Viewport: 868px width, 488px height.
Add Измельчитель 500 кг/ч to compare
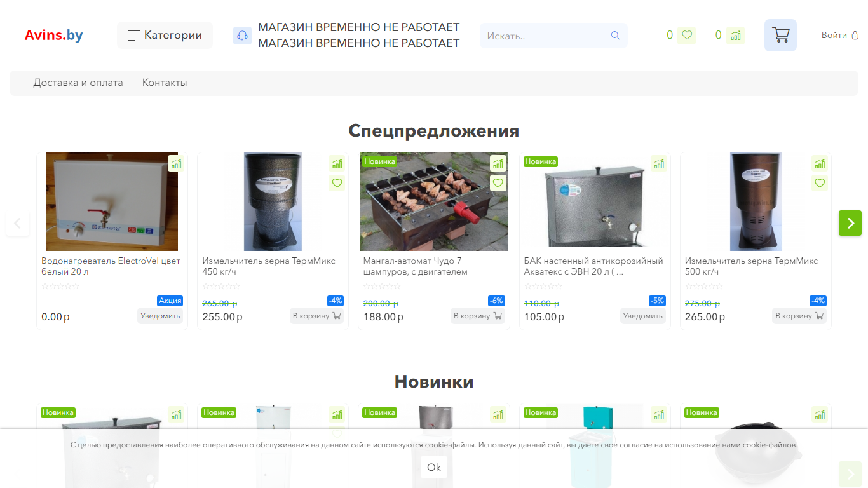click(x=820, y=163)
